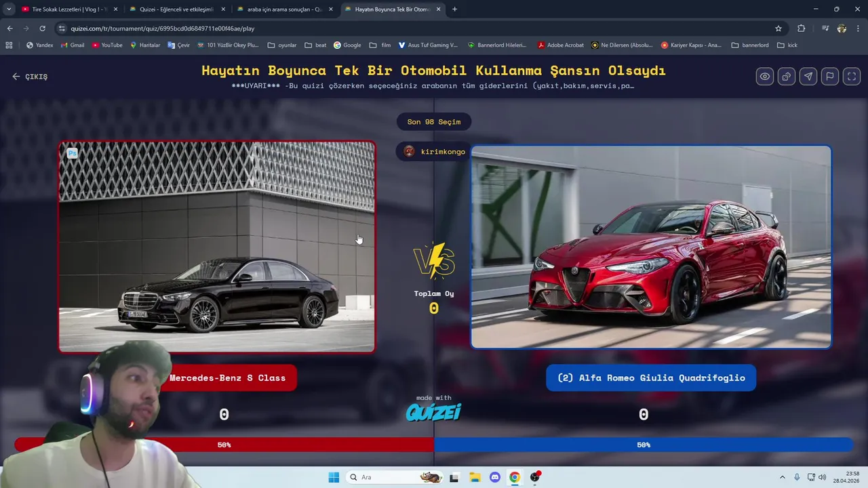This screenshot has height=488, width=868.
Task: Open the Yandex bookmark
Action: (x=39, y=45)
